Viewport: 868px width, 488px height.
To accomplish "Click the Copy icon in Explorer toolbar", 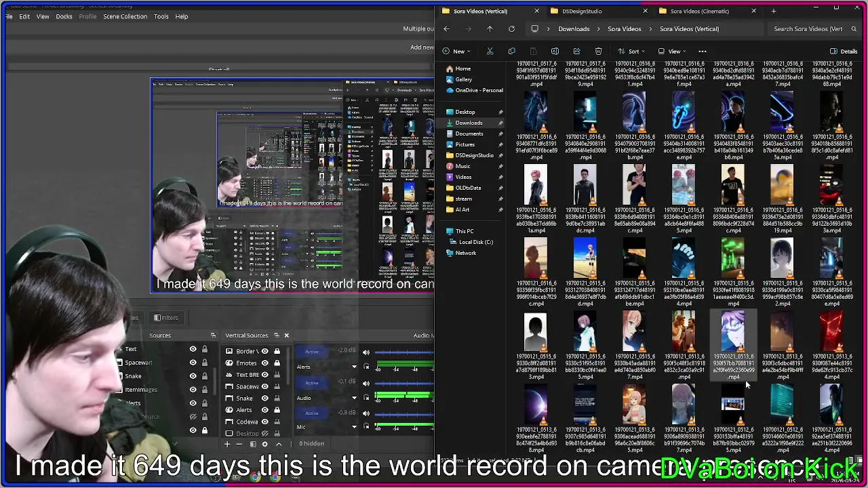I will 511,51.
